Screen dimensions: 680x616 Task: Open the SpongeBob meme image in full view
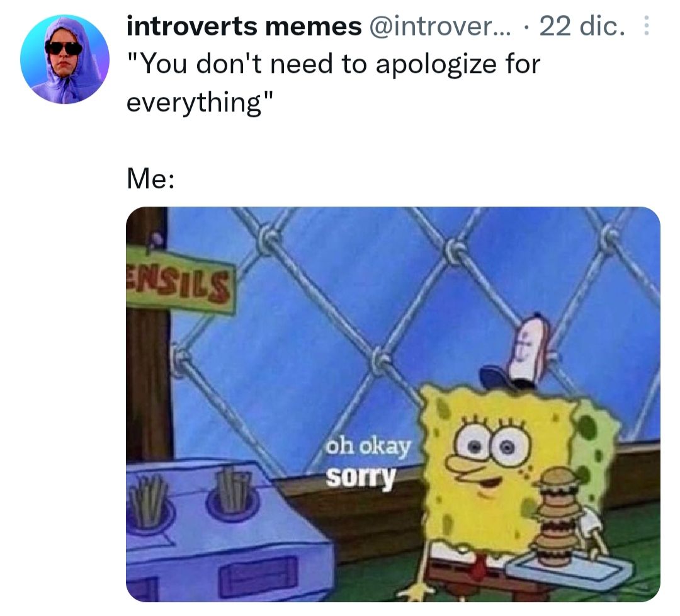[x=393, y=404]
